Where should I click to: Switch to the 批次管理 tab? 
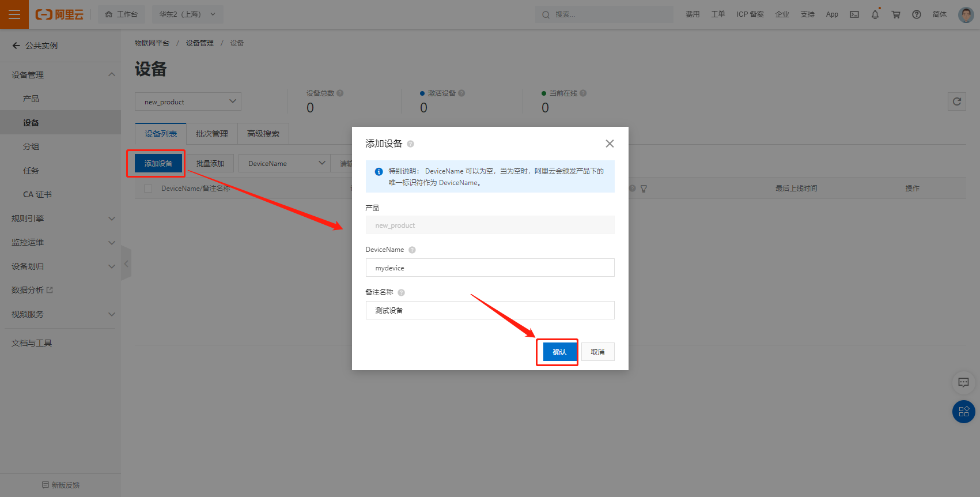[212, 134]
